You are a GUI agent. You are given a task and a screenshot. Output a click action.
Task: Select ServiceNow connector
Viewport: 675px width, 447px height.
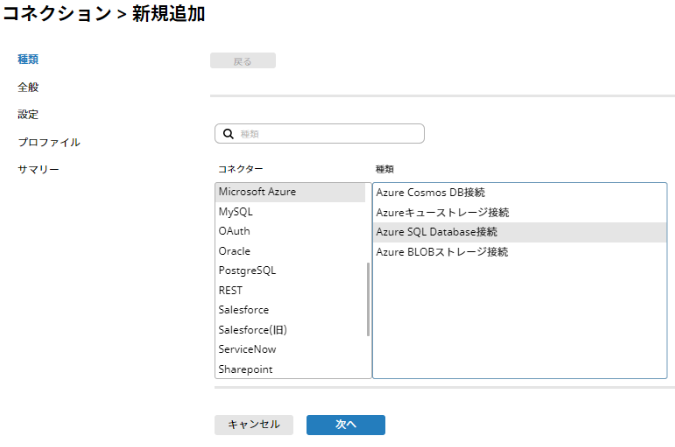coord(290,349)
